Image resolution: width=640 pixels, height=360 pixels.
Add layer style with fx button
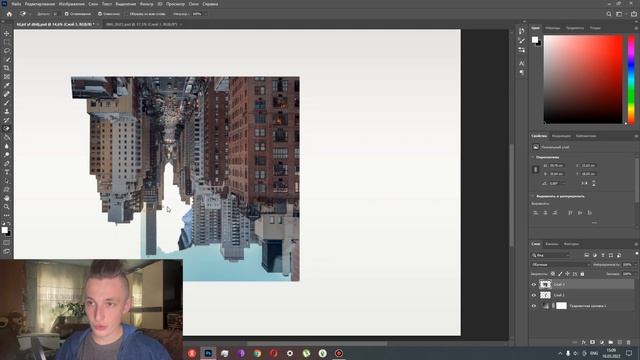584,342
